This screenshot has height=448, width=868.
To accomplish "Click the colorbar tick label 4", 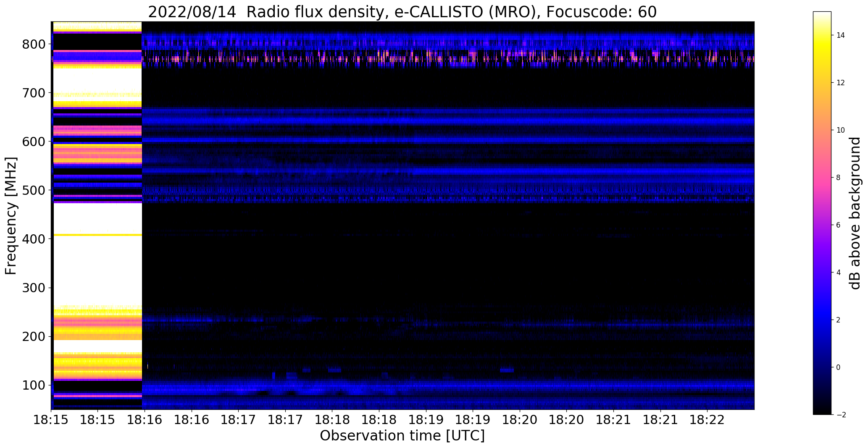I will pyautogui.click(x=838, y=272).
